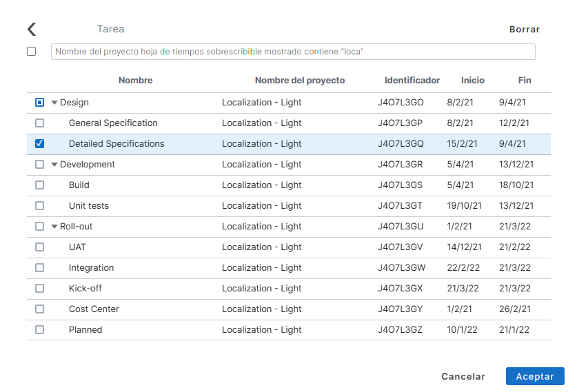Click the Identificador column header

pyautogui.click(x=412, y=81)
